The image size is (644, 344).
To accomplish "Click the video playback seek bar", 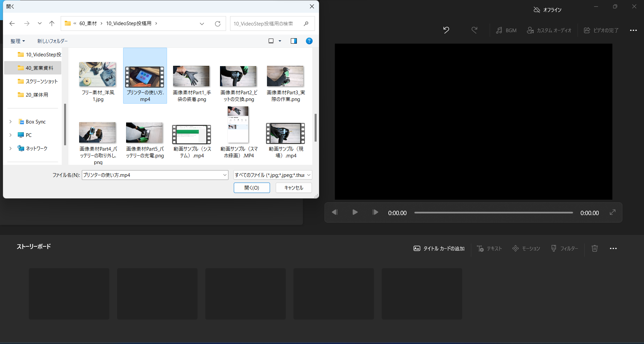I will point(493,212).
